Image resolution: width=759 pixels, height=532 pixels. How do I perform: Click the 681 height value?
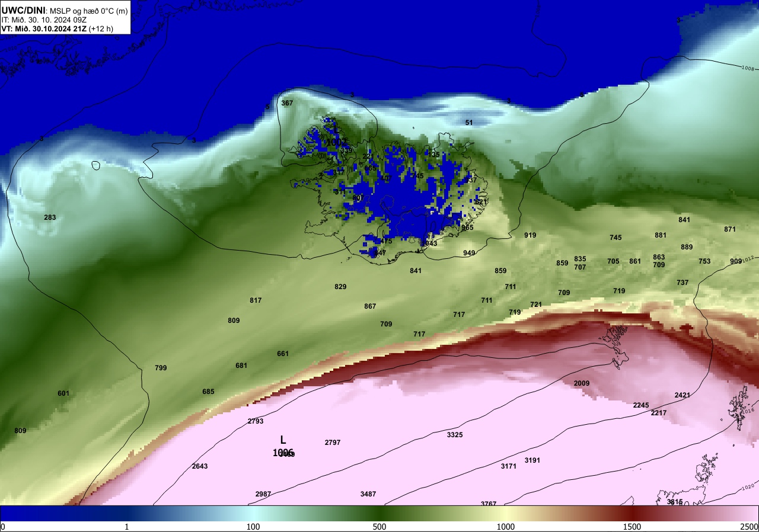coord(241,366)
